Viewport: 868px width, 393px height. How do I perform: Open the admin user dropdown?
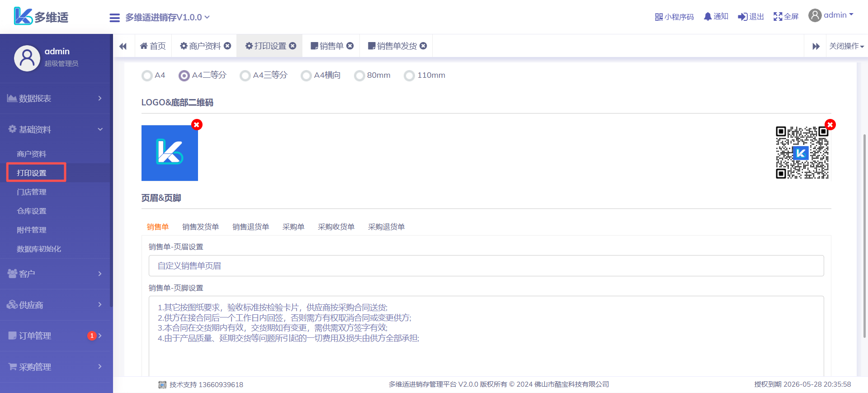831,15
